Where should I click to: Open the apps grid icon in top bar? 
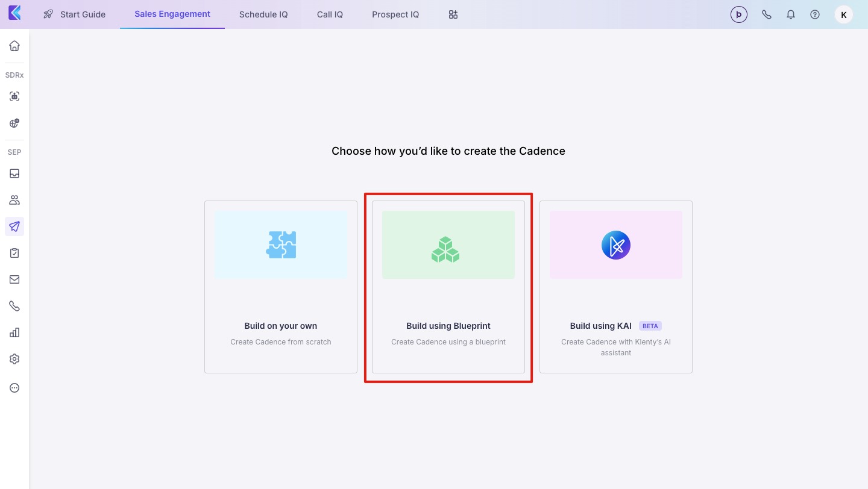[453, 14]
